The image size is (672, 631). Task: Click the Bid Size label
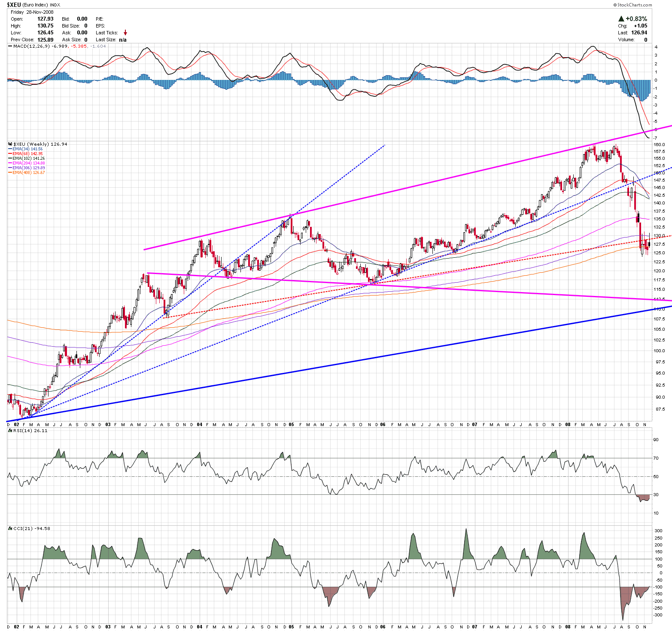tap(71, 26)
